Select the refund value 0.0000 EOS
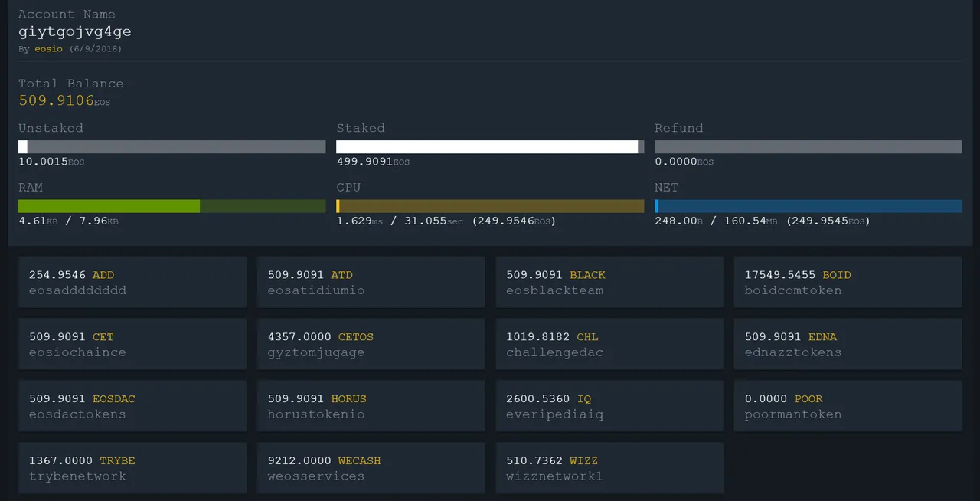980x501 pixels. 684,162
